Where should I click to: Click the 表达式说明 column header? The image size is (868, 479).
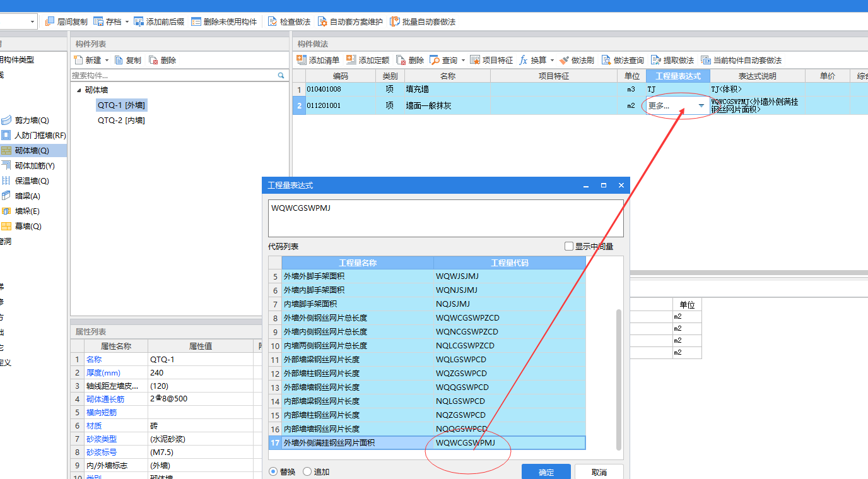(x=758, y=76)
